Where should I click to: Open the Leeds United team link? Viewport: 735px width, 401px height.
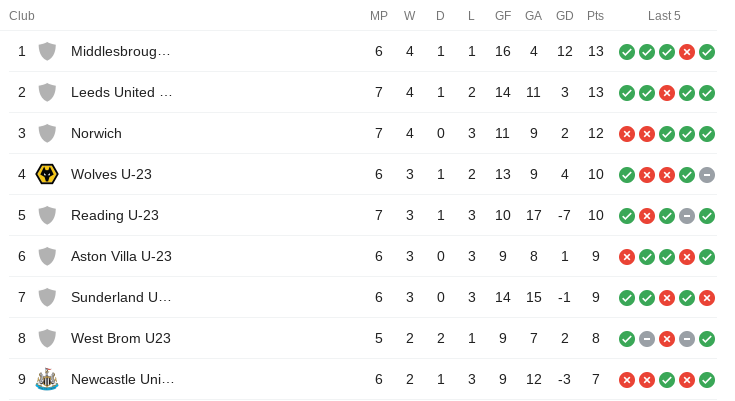[121, 92]
